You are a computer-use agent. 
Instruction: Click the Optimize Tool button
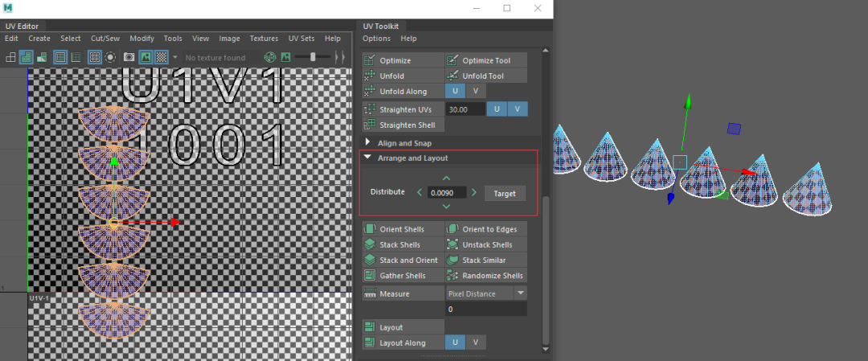coord(486,60)
